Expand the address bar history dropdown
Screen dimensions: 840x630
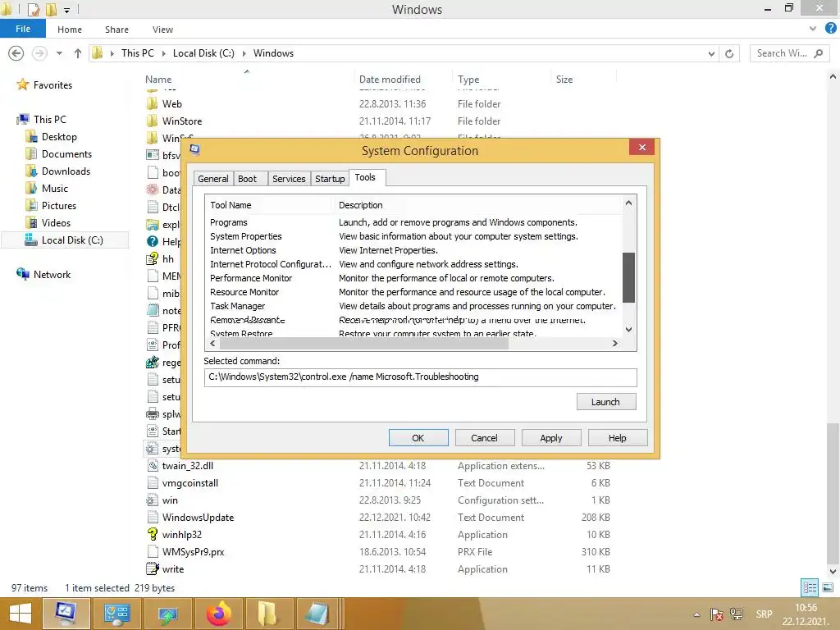[x=711, y=53]
